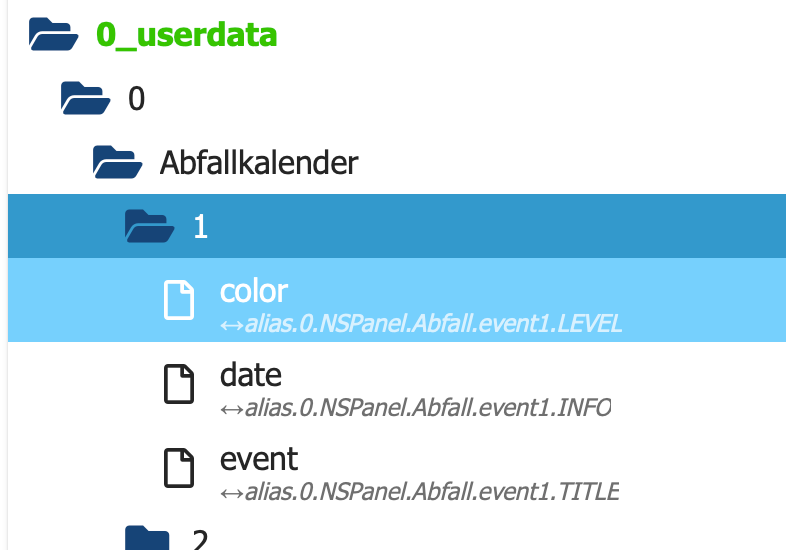Select the date state name
Viewport: 786px width, 550px height.
click(251, 374)
